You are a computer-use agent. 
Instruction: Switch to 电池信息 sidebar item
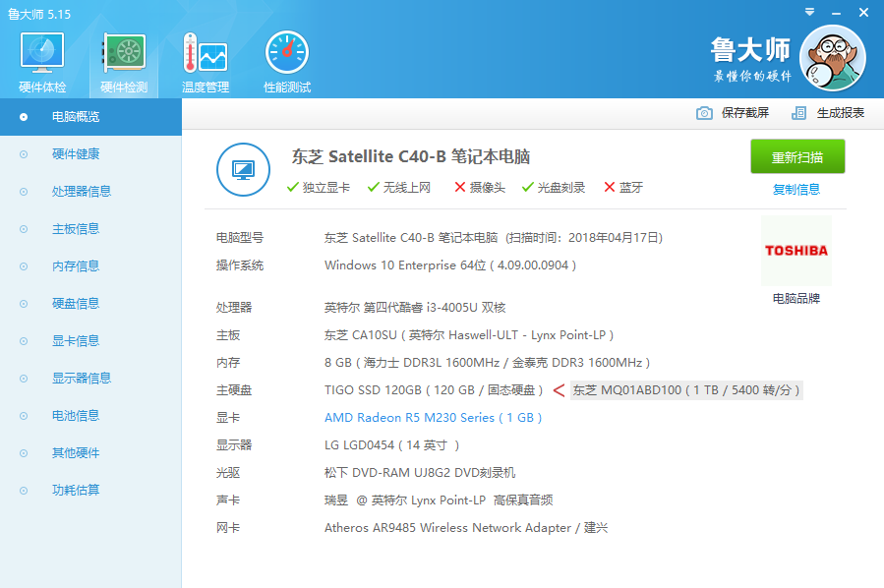pos(76,416)
